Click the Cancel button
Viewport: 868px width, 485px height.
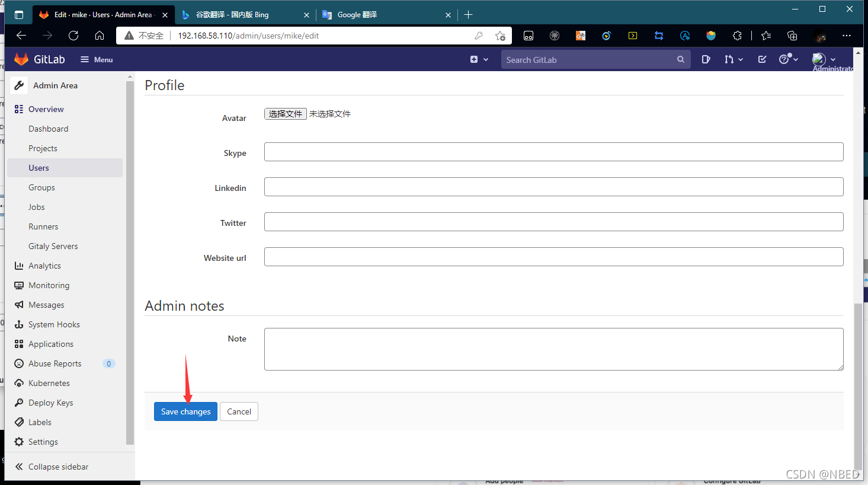[239, 411]
